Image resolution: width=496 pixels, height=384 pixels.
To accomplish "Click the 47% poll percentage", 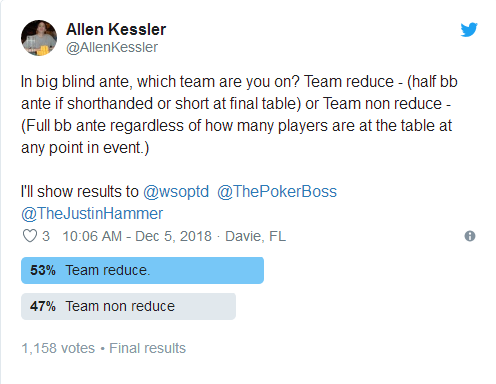I will pyautogui.click(x=43, y=306).
